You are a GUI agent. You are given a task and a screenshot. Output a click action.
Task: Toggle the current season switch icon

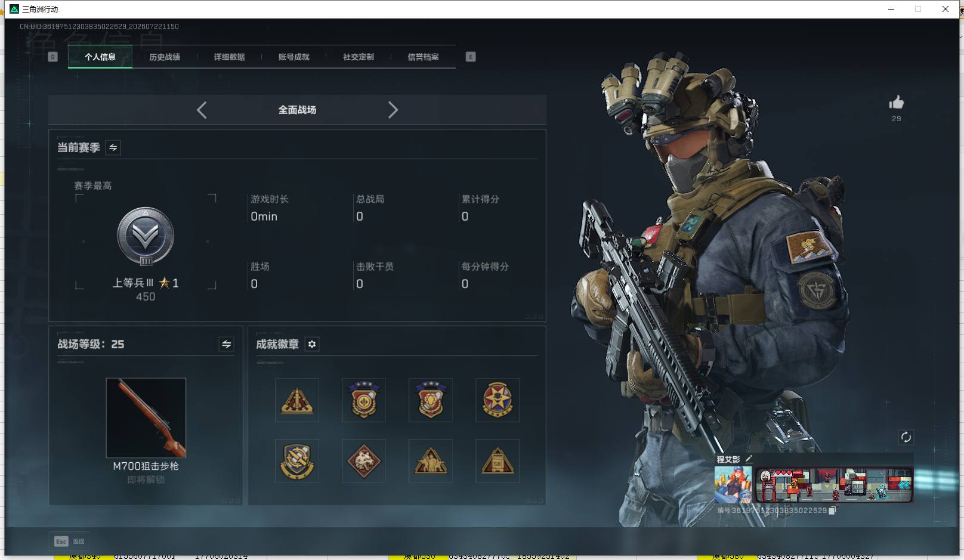(x=113, y=147)
